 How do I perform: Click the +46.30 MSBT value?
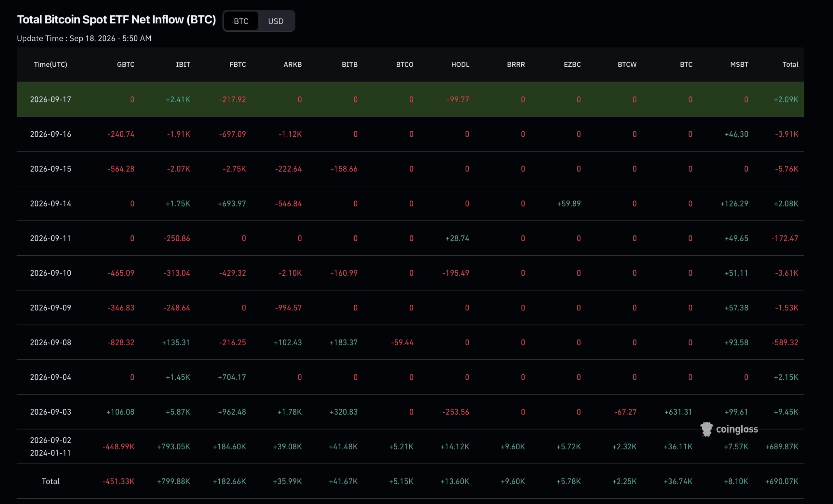[736, 134]
